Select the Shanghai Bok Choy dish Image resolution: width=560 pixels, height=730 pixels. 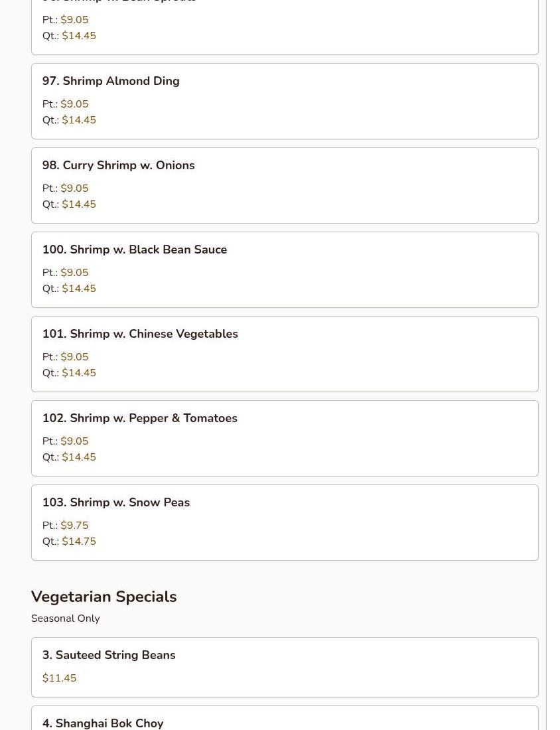(x=103, y=723)
